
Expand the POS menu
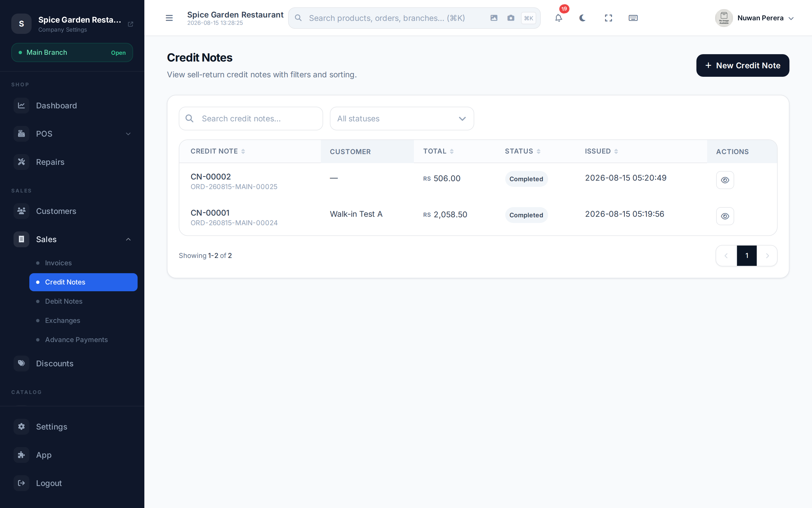pyautogui.click(x=72, y=134)
